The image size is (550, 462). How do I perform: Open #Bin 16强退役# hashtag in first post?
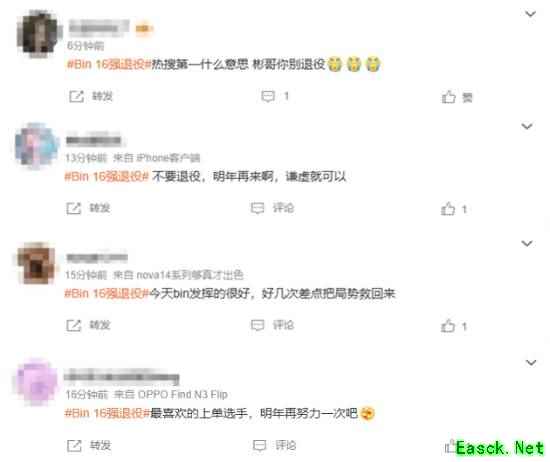(x=109, y=64)
